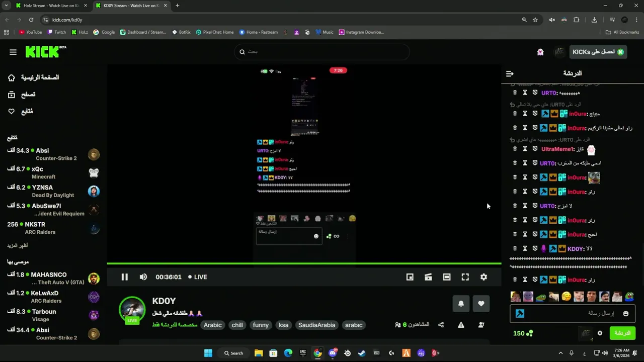Click the viewers count label
The height and width of the screenshot is (362, 644).
coord(413,325)
